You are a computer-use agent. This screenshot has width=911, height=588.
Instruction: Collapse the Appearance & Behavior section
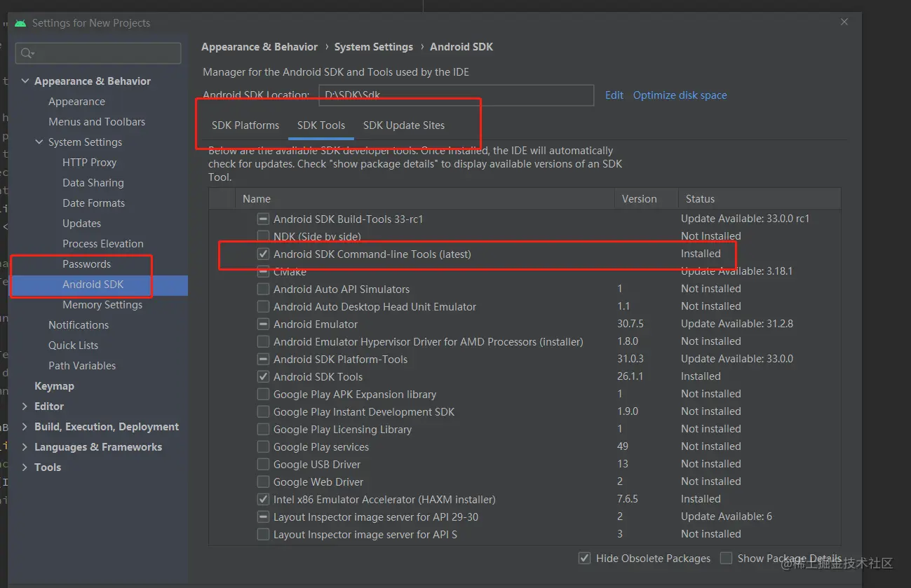(25, 81)
